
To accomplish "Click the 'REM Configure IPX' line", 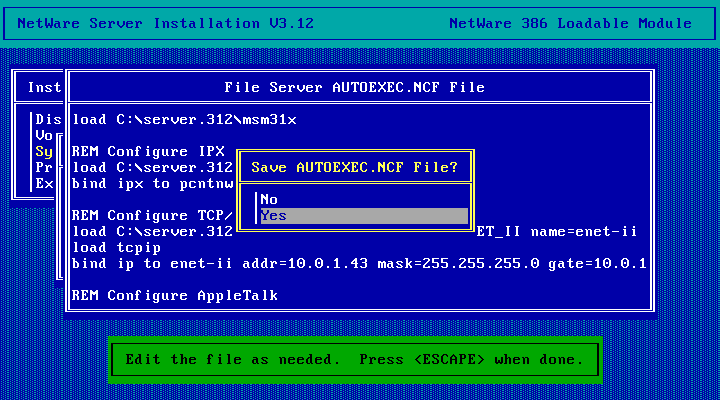I will coord(148,151).
